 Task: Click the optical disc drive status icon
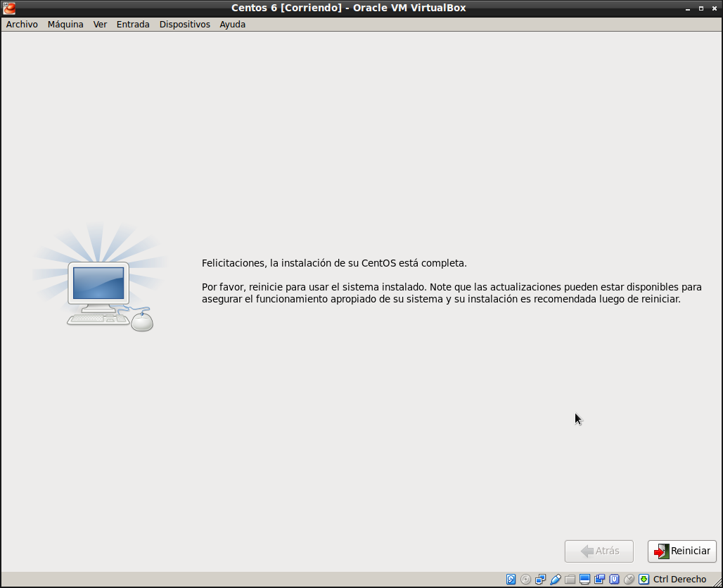(x=526, y=580)
